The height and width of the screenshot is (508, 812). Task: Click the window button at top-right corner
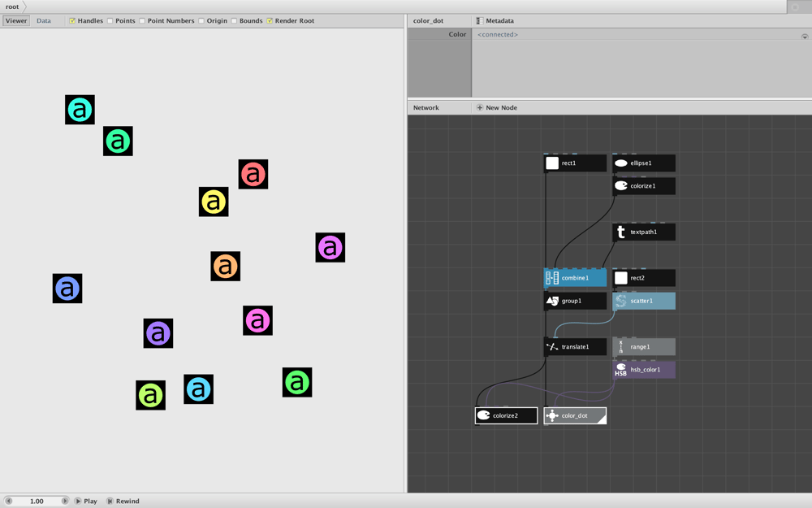tap(796, 7)
